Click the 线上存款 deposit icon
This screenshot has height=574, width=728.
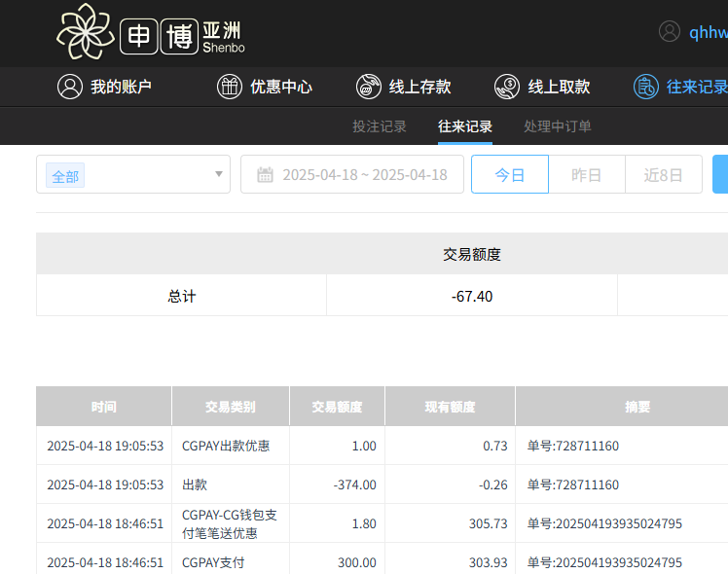369,87
